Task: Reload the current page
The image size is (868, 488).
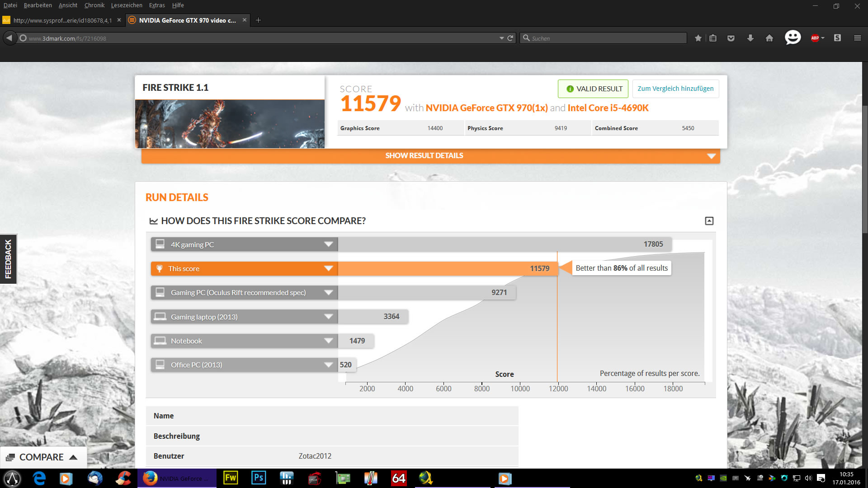Action: pos(510,38)
